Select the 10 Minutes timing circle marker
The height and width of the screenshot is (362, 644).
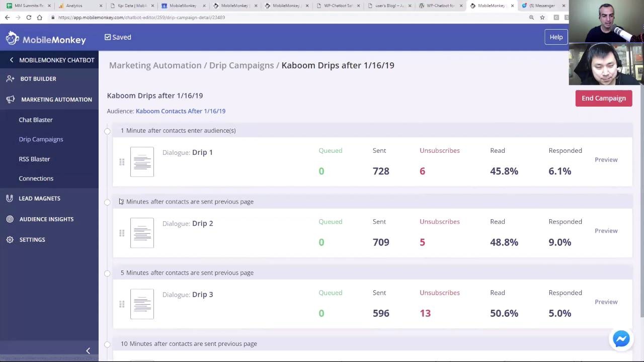pos(107,344)
